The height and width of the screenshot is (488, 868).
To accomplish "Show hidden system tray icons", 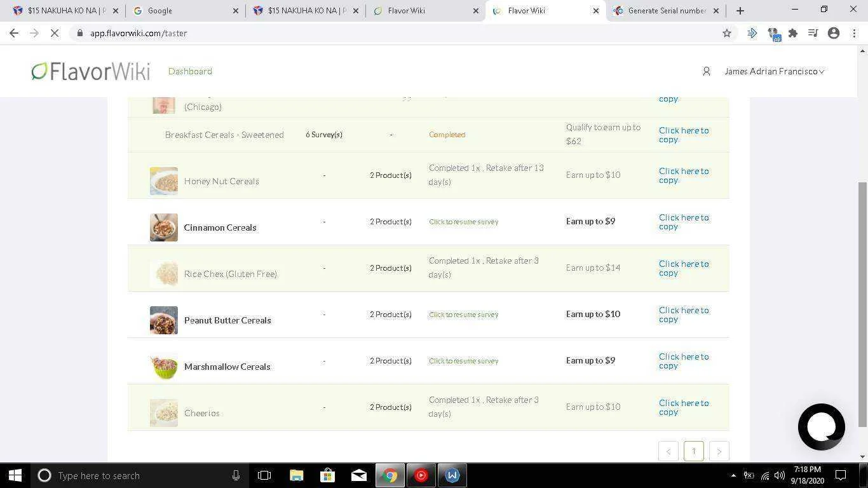I will 733,475.
